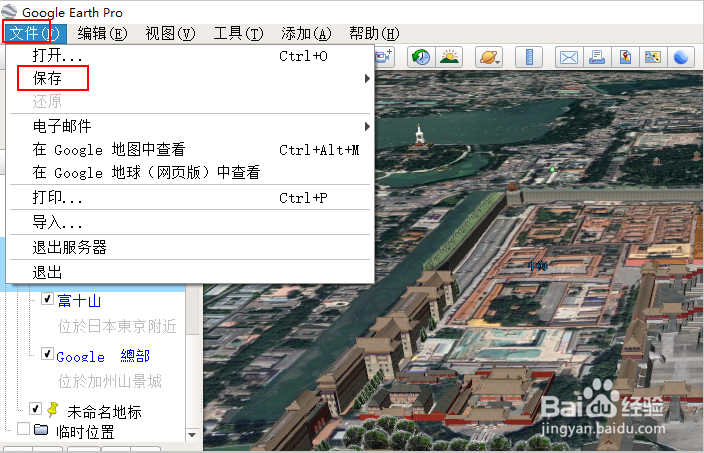Select the 电子邮件 menu entry

pos(190,127)
